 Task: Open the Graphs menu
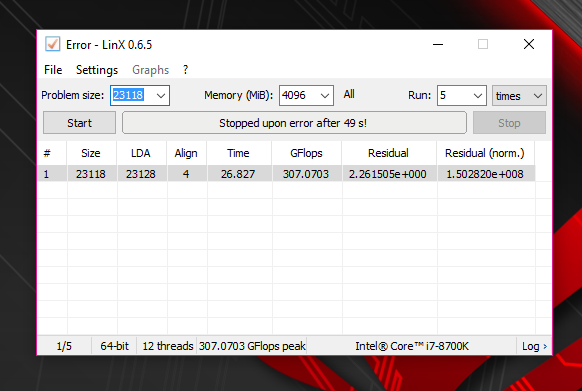(150, 70)
